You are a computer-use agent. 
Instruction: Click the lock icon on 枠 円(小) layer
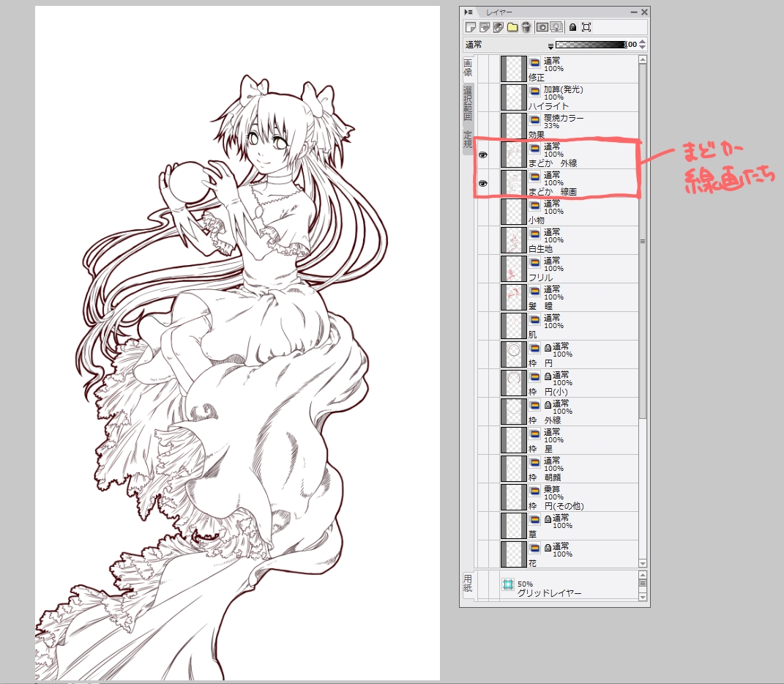point(548,376)
